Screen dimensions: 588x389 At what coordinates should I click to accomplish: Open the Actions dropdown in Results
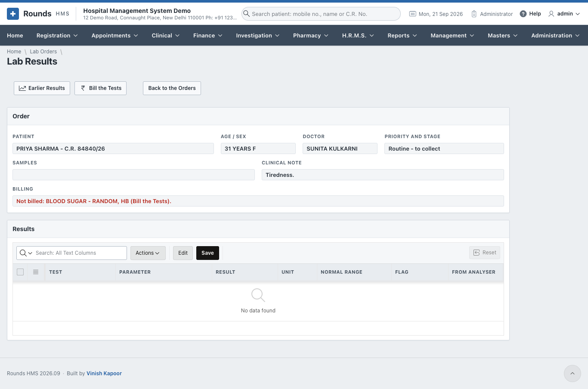[148, 253]
